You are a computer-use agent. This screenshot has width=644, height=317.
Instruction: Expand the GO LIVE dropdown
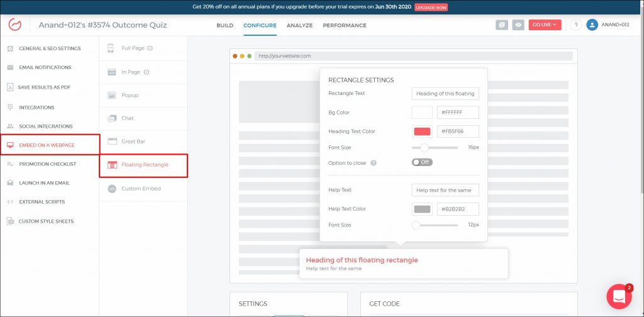click(545, 25)
